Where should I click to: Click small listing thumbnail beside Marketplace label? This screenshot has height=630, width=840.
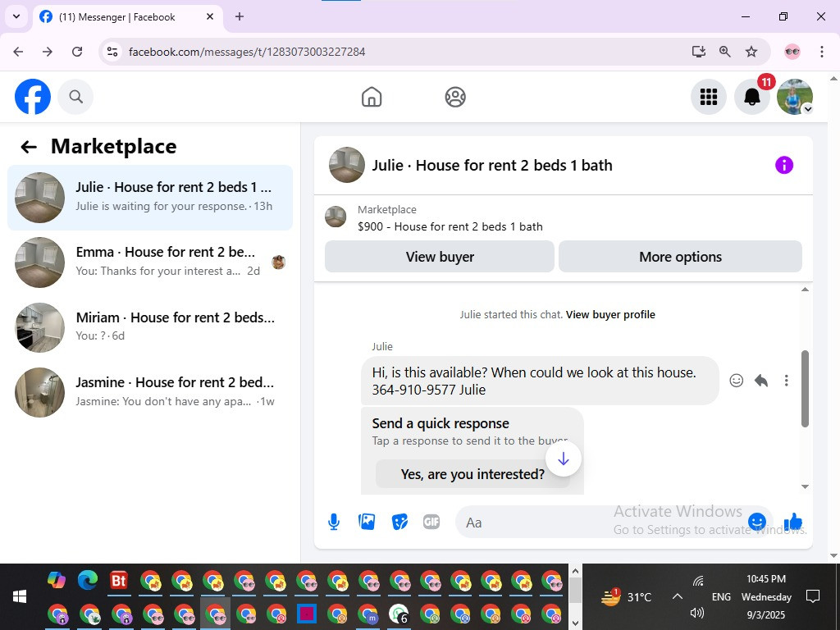[x=336, y=217]
